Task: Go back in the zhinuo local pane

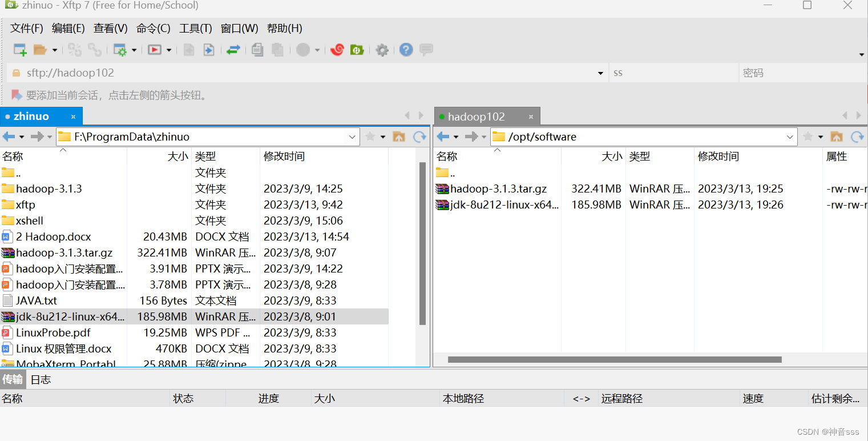Action: click(x=9, y=137)
